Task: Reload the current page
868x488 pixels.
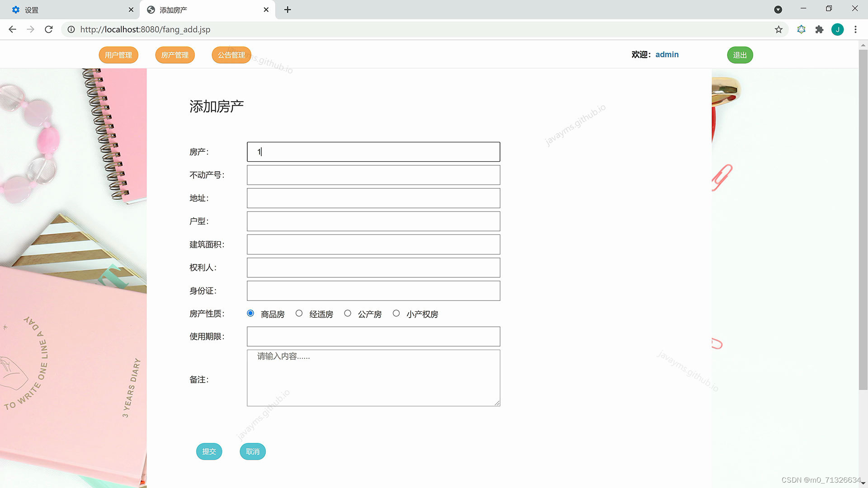Action: point(49,29)
